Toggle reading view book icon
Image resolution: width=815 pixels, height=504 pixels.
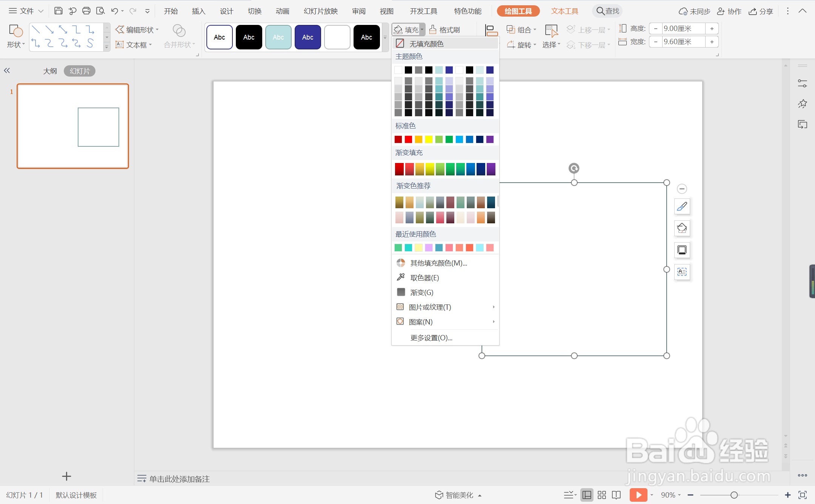[x=617, y=495]
